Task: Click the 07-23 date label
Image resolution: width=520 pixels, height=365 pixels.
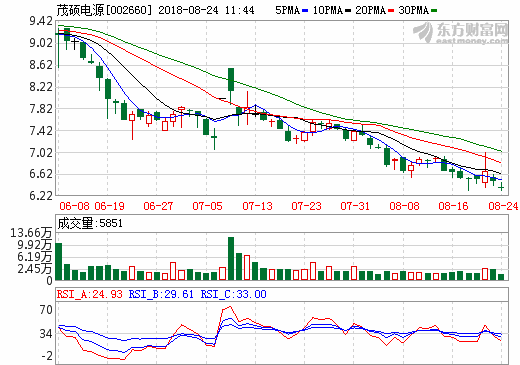Action: [x=306, y=206]
